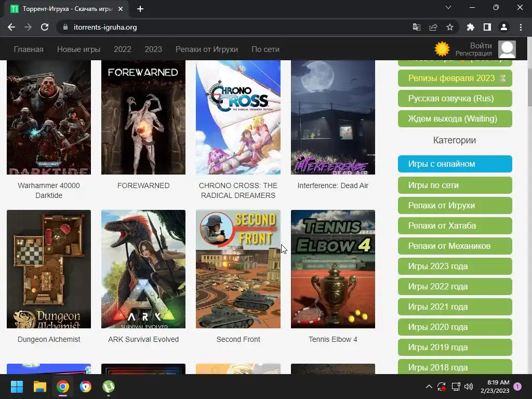The width and height of the screenshot is (532, 399).
Task: Open the Игры 2019 года category
Action: point(455,348)
